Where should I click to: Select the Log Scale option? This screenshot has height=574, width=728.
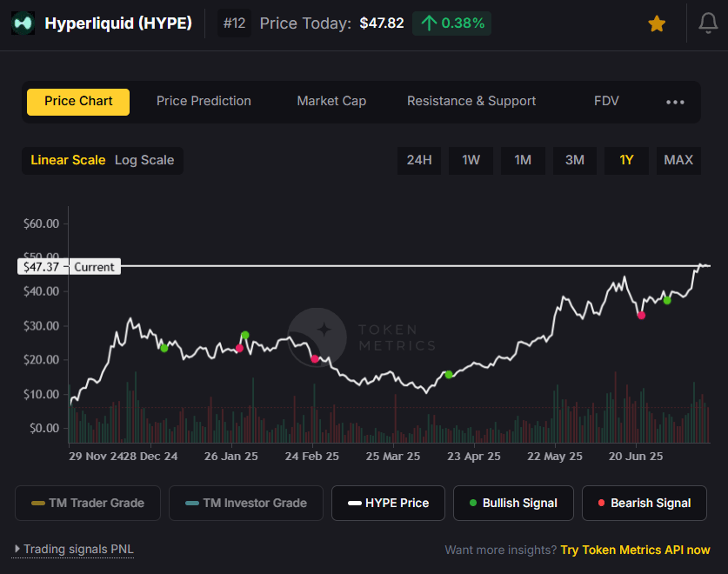[x=144, y=160]
